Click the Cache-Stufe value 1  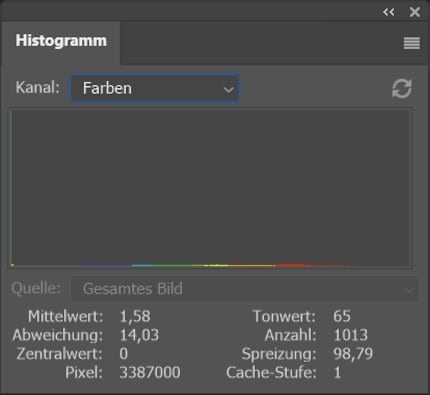point(338,372)
